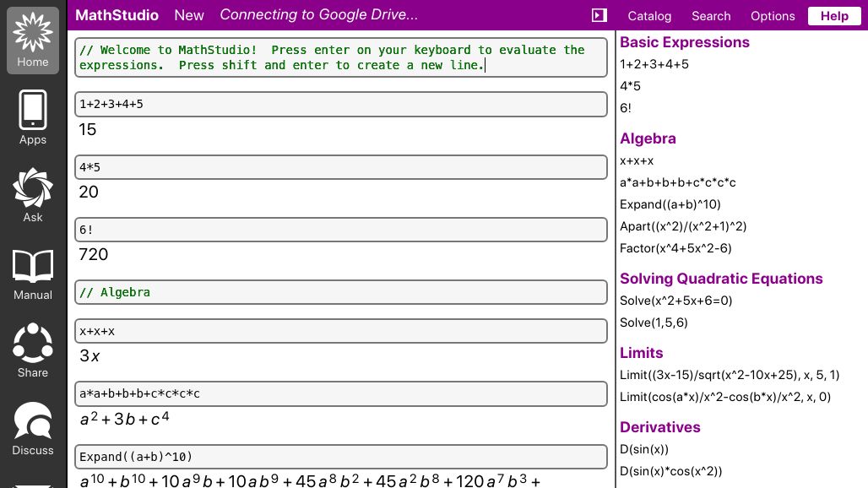Image resolution: width=868 pixels, height=488 pixels.
Task: Click the Expand((a+b)^10) input field
Action: (341, 457)
